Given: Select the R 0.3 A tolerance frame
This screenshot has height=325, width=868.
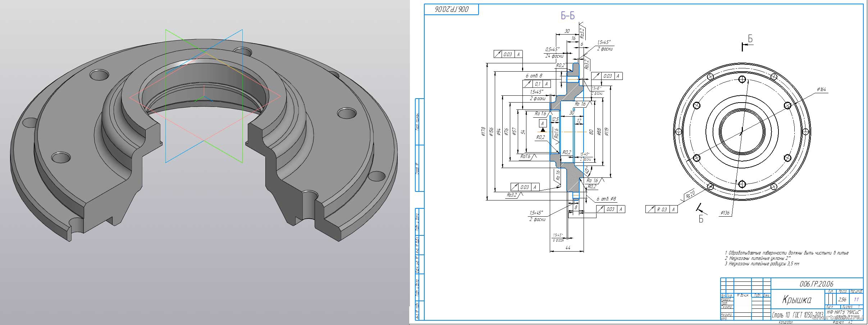Looking at the screenshot, I should [662, 209].
